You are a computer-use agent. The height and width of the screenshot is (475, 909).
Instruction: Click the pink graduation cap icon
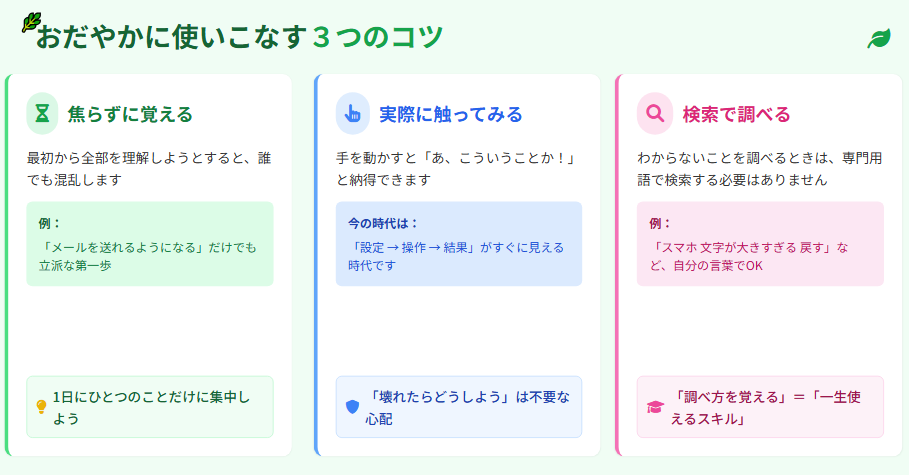(655, 407)
